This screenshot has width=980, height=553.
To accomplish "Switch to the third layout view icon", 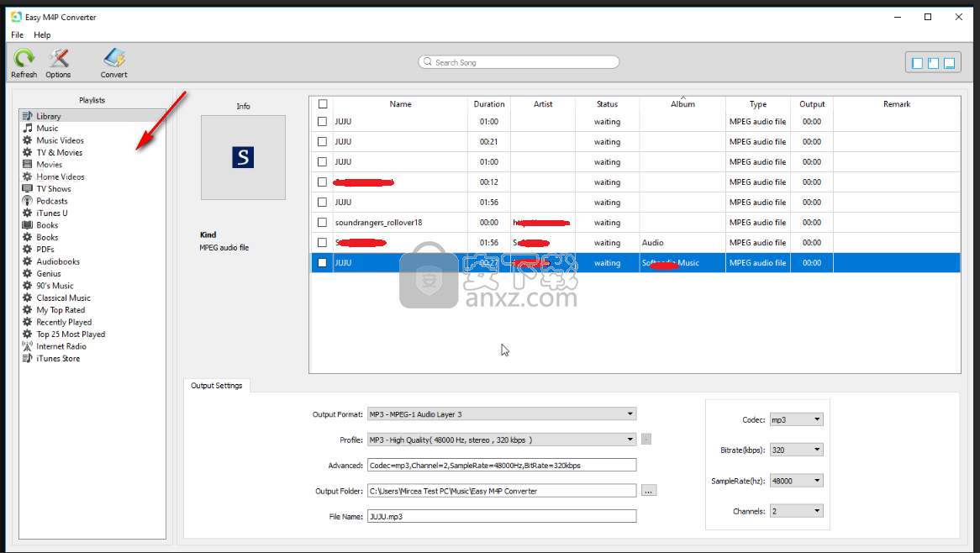I will pyautogui.click(x=950, y=63).
